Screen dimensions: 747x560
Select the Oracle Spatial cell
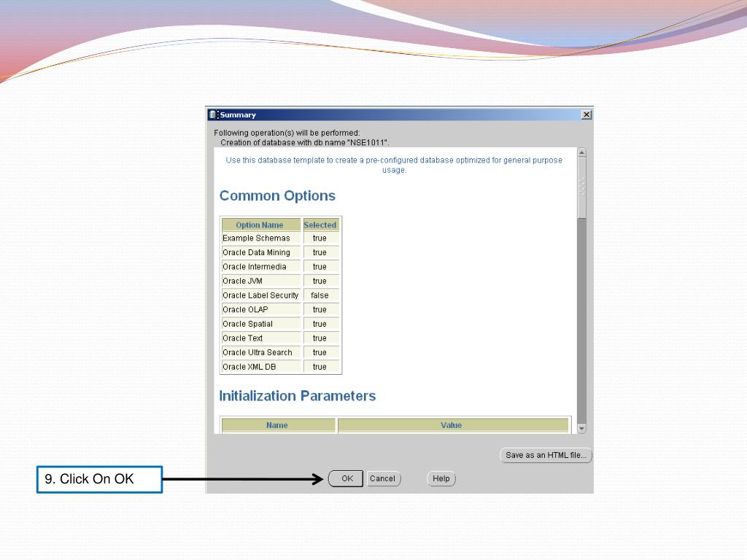[261, 324]
